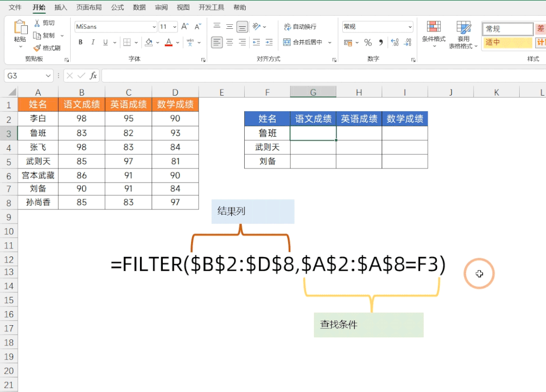Toggle Bold formatting
Viewport: 546px width, 392px height.
click(80, 42)
